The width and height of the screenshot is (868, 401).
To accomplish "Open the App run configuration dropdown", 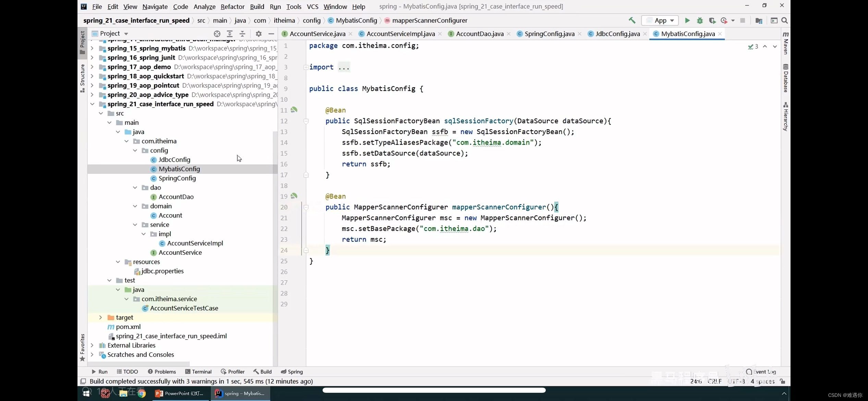I will click(660, 21).
